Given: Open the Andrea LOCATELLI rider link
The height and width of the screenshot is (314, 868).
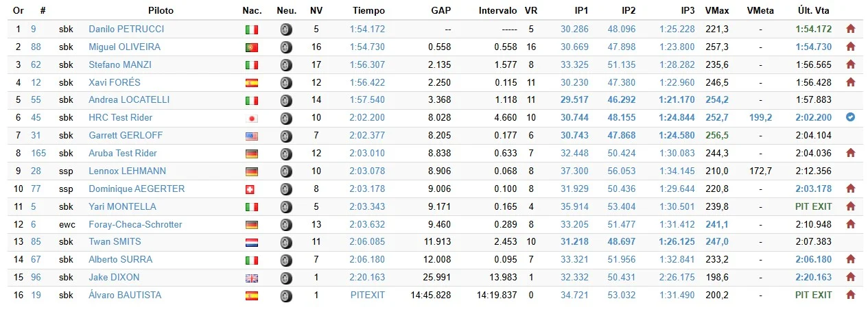Looking at the screenshot, I should coord(129,100).
